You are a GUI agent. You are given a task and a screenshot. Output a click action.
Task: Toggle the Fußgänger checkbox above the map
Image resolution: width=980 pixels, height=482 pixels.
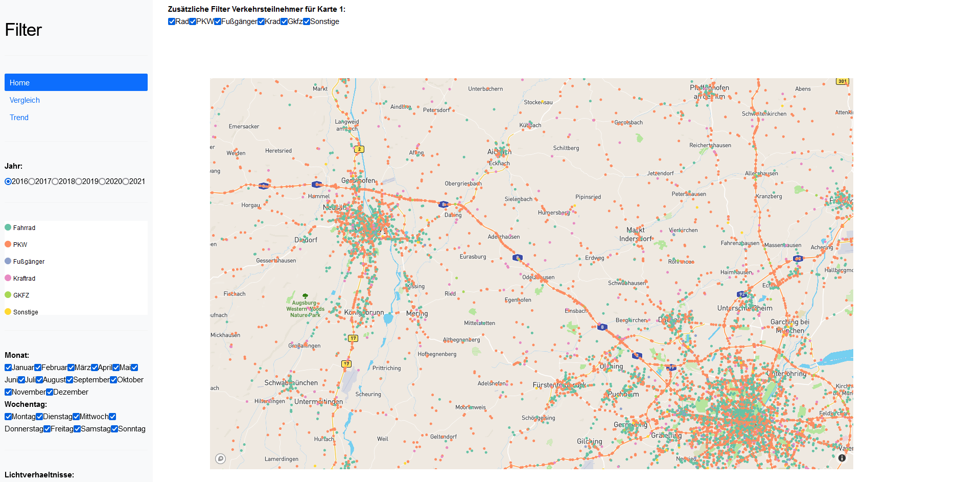coord(218,21)
